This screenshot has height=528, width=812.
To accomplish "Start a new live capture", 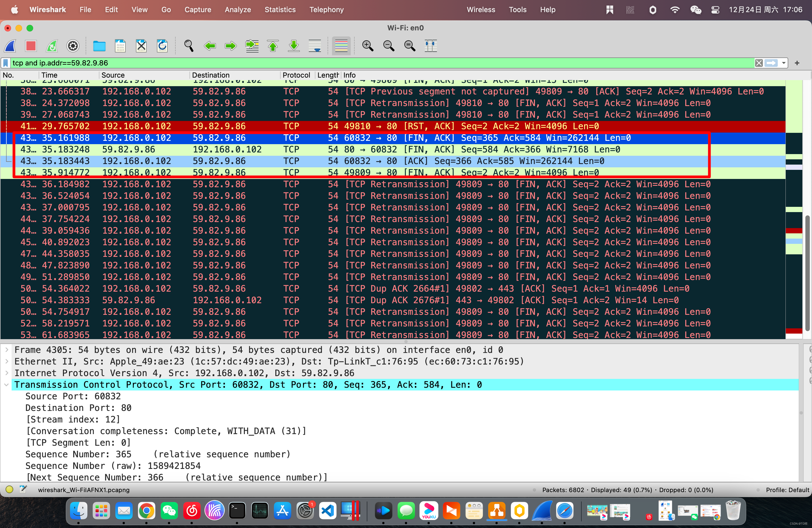I will click(10, 46).
